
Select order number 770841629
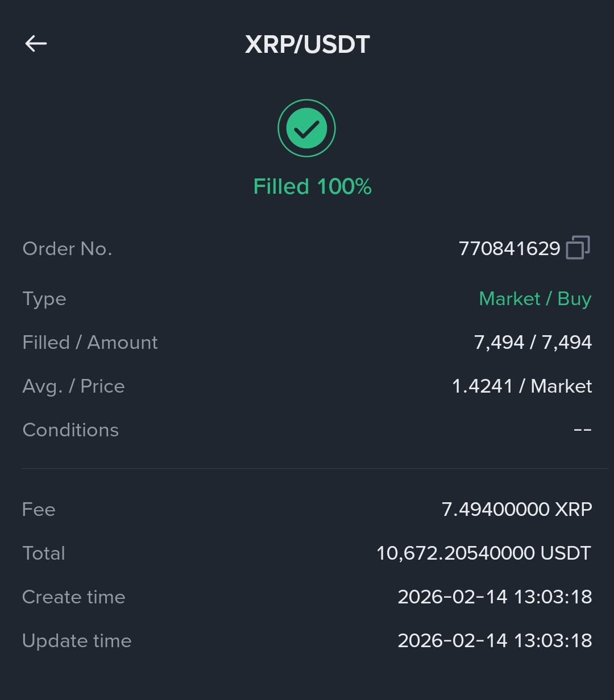509,248
